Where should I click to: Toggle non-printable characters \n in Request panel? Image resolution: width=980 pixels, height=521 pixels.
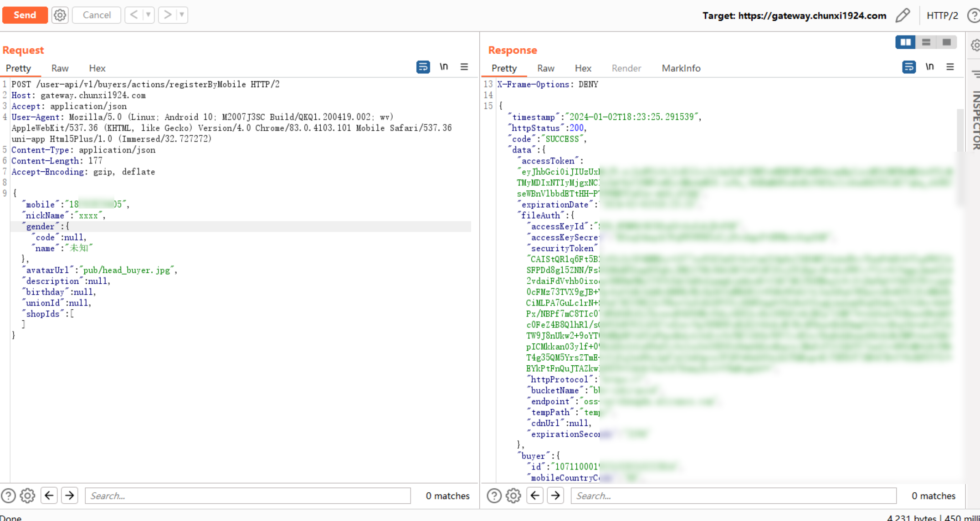pyautogui.click(x=444, y=67)
